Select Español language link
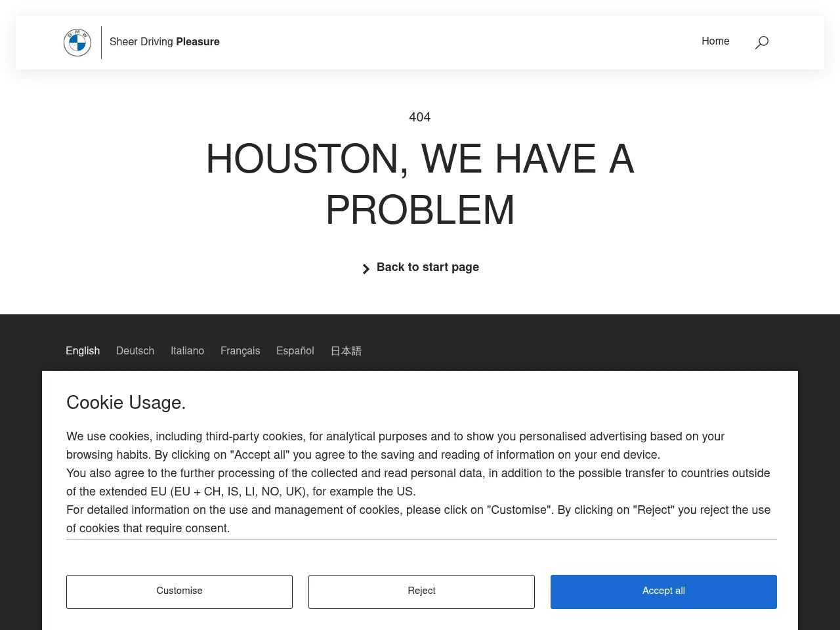 pos(295,351)
